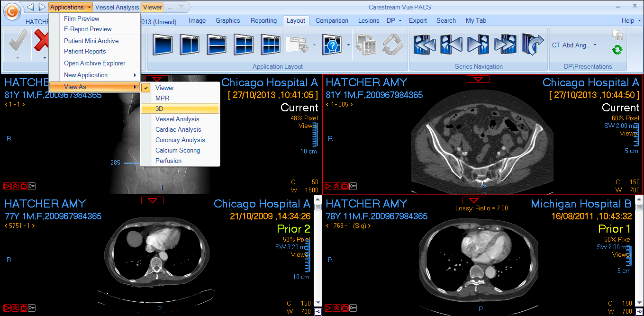Click red double-chevron icon in scout viewport
Image resolution: width=644 pixels, height=316 pixels.
click(x=16, y=186)
